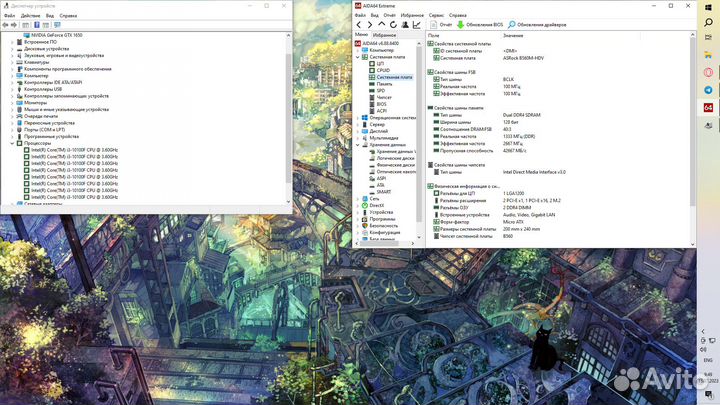The image size is (720, 405).
Task: Switch to the Меню tab in AIDA64 sidebar
Action: (x=361, y=35)
